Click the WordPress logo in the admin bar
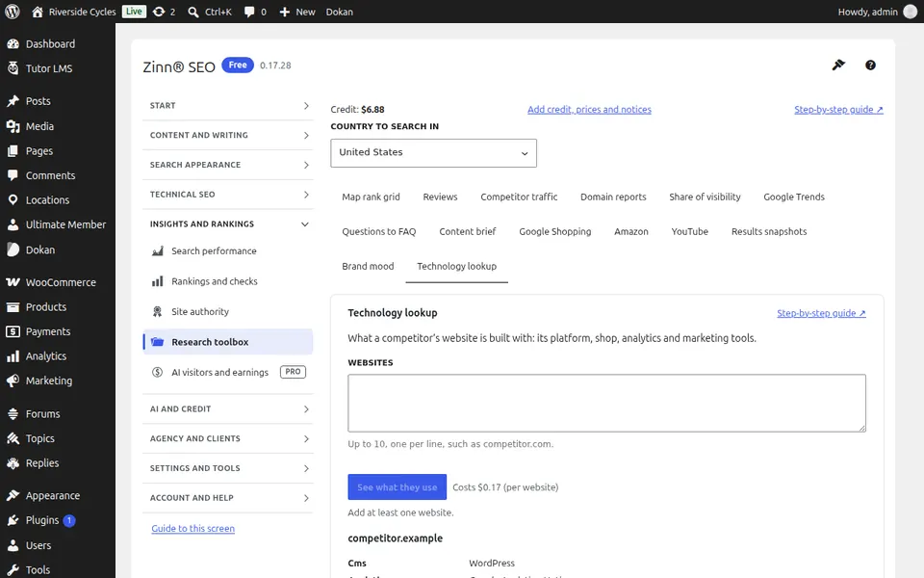Screen dimensions: 924x578 tap(12, 12)
